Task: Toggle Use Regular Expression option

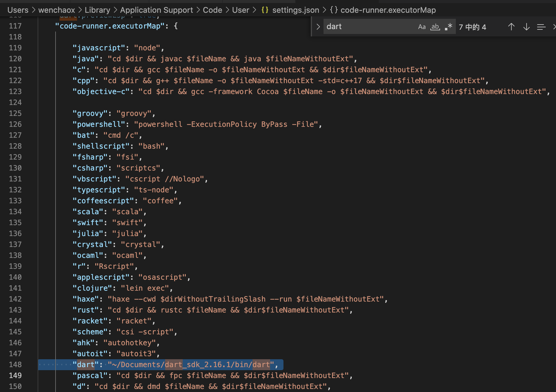Action: click(x=449, y=27)
